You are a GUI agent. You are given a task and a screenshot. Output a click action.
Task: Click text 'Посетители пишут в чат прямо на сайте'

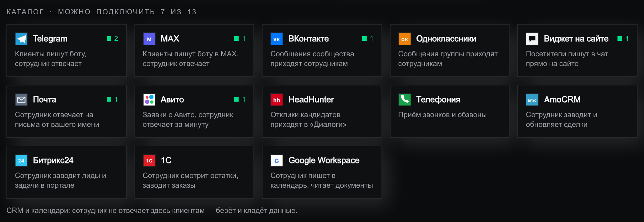click(567, 59)
